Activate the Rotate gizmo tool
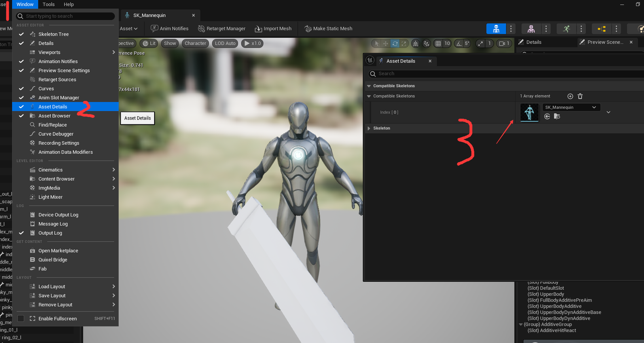644x343 pixels. (395, 44)
